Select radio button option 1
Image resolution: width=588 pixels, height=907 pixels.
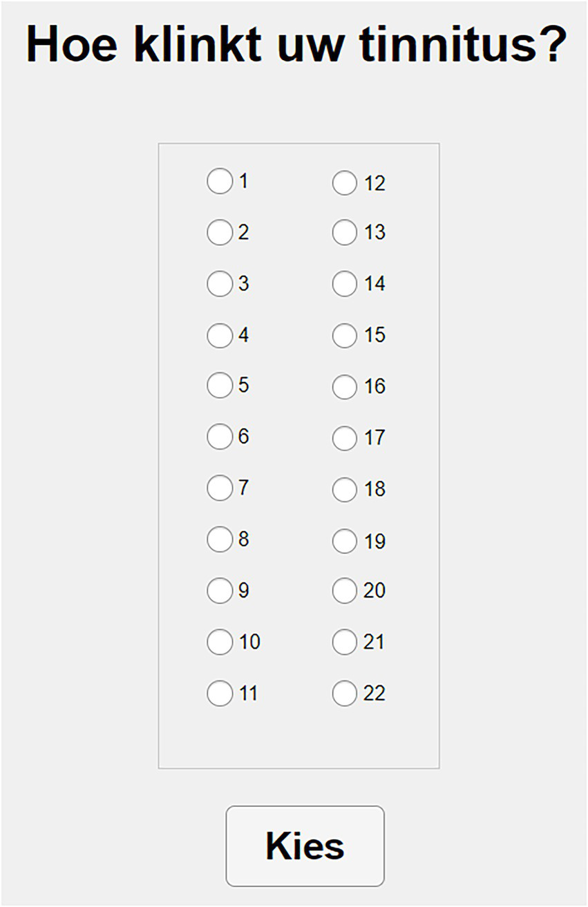219,182
